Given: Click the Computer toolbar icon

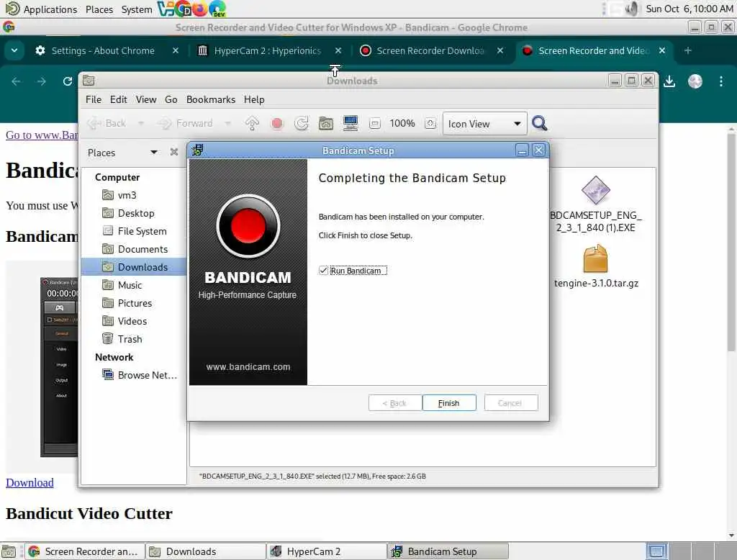Looking at the screenshot, I should (351, 123).
